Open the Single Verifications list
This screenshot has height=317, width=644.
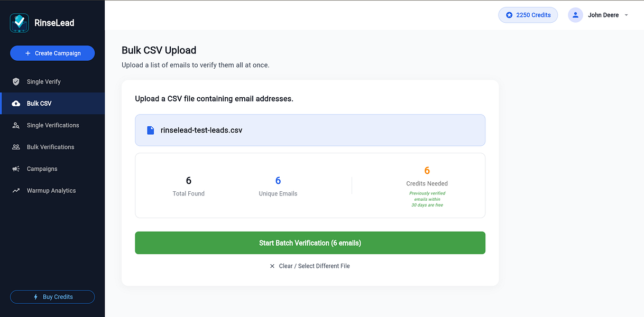pos(52,125)
